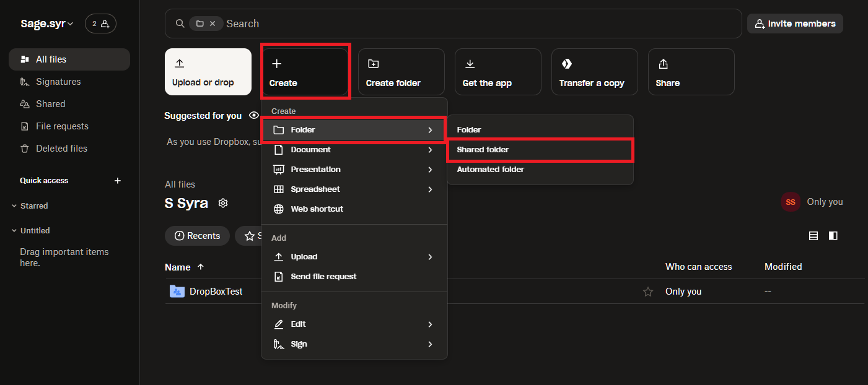Choose Send file request in the menu
868x385 pixels.
(x=354, y=277)
